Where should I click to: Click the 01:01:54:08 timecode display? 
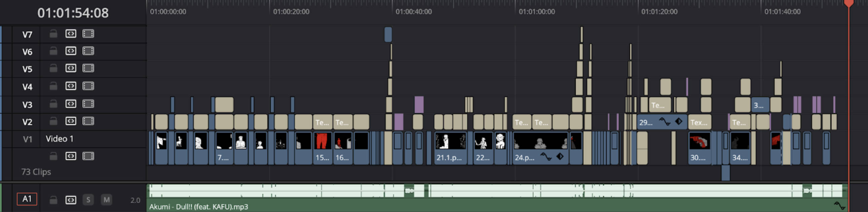pyautogui.click(x=73, y=13)
